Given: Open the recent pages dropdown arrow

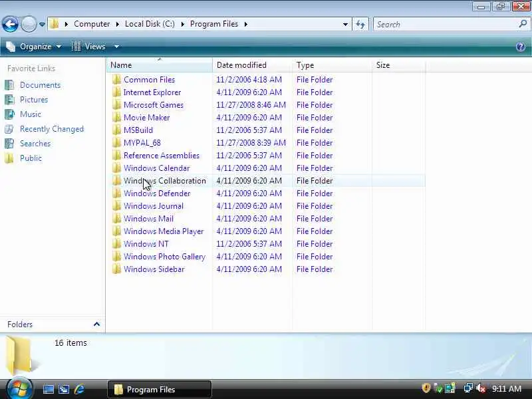Looking at the screenshot, I should (42, 25).
